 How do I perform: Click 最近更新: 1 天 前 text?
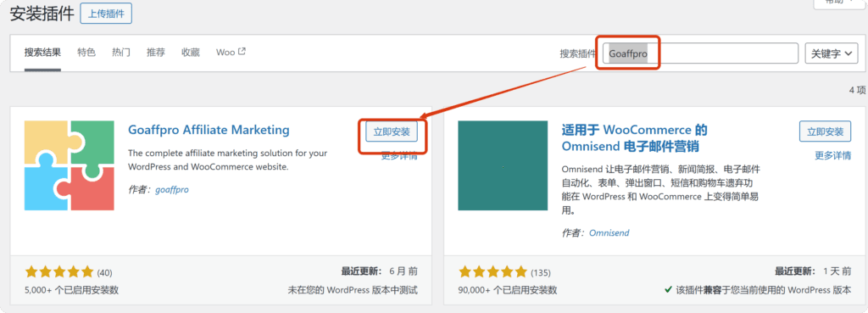(x=813, y=271)
